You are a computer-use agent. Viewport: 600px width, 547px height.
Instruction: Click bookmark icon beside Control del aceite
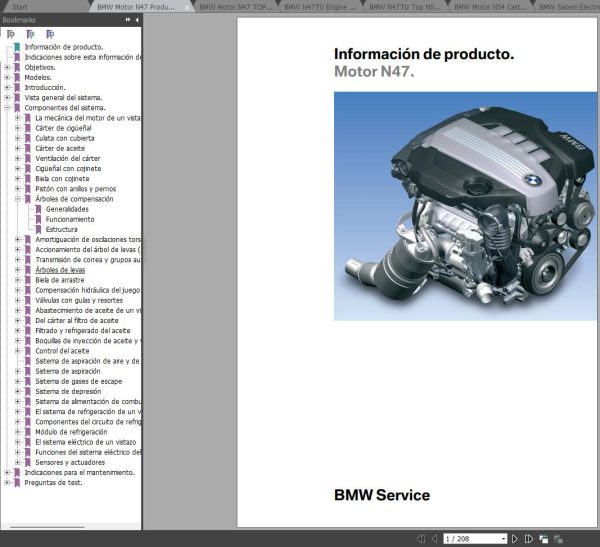click(x=28, y=351)
